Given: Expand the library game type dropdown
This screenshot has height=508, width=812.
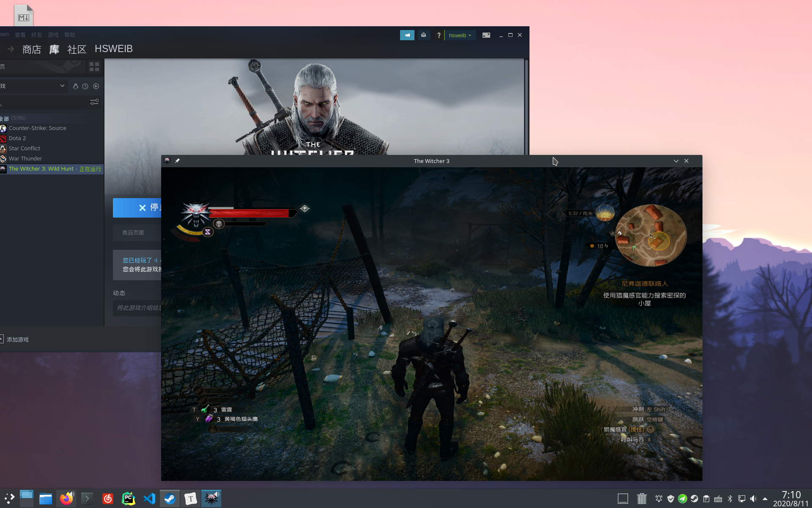Looking at the screenshot, I should coord(33,86).
